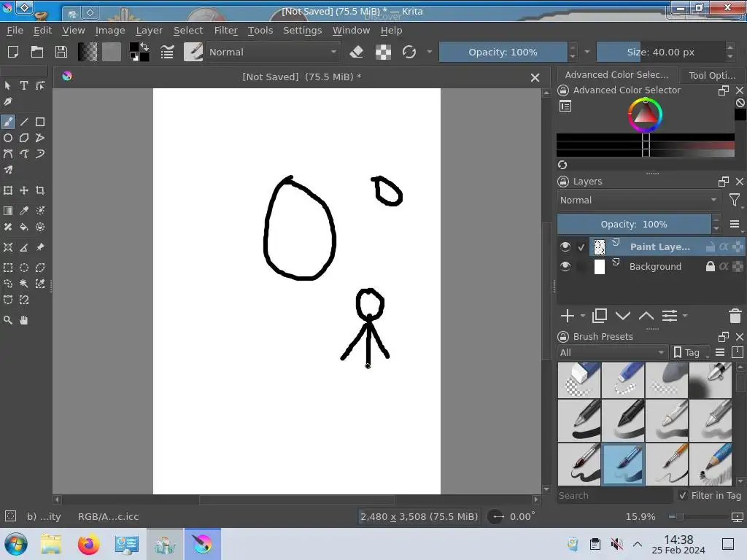
Task: Open the layer blending mode dropdown
Action: pyautogui.click(x=638, y=200)
